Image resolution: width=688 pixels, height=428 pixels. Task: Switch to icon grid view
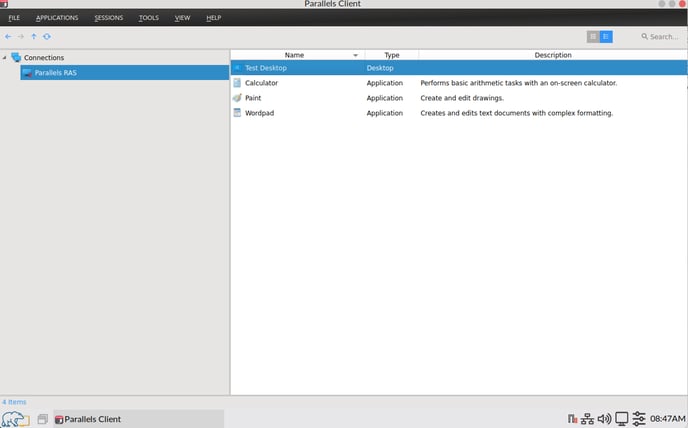point(593,36)
